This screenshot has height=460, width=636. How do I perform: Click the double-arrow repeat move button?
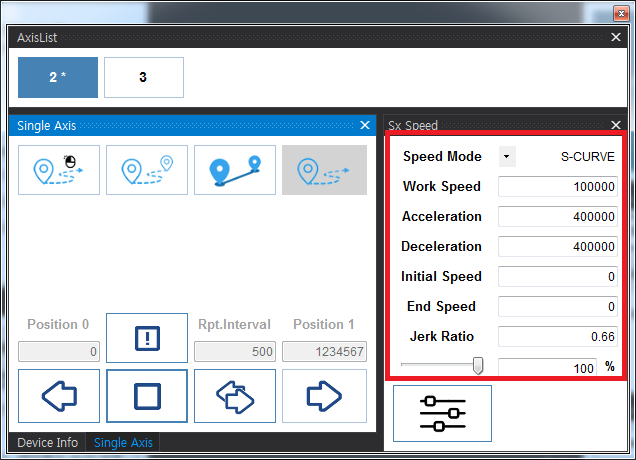point(234,396)
